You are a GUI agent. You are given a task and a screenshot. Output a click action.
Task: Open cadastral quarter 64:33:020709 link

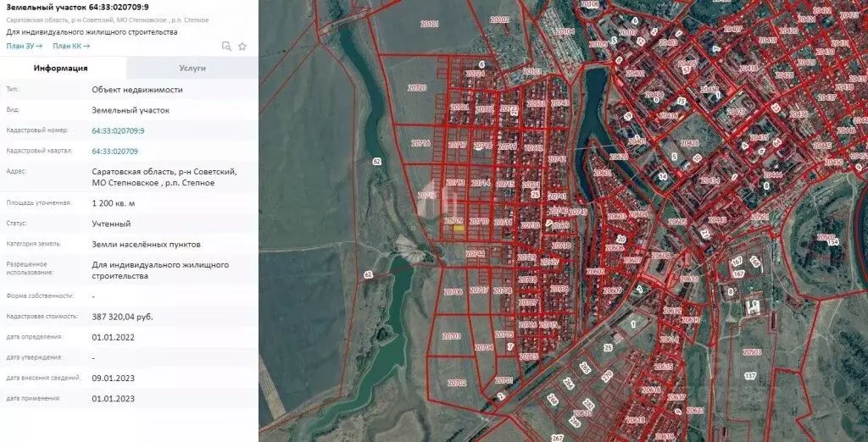pyautogui.click(x=114, y=151)
